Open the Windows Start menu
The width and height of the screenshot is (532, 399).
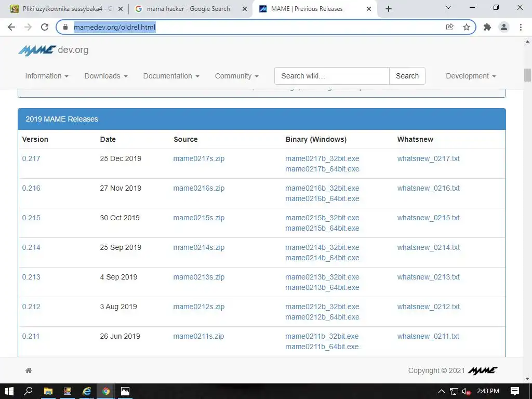[9, 391]
